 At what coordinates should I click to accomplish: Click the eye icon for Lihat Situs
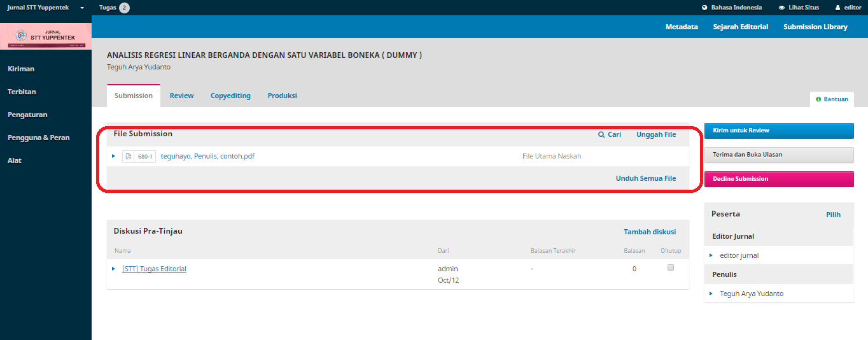(x=781, y=8)
